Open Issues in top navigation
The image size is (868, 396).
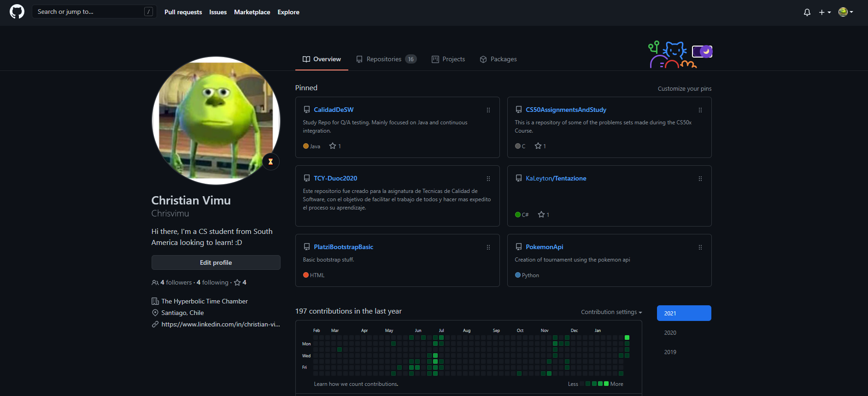tap(218, 12)
